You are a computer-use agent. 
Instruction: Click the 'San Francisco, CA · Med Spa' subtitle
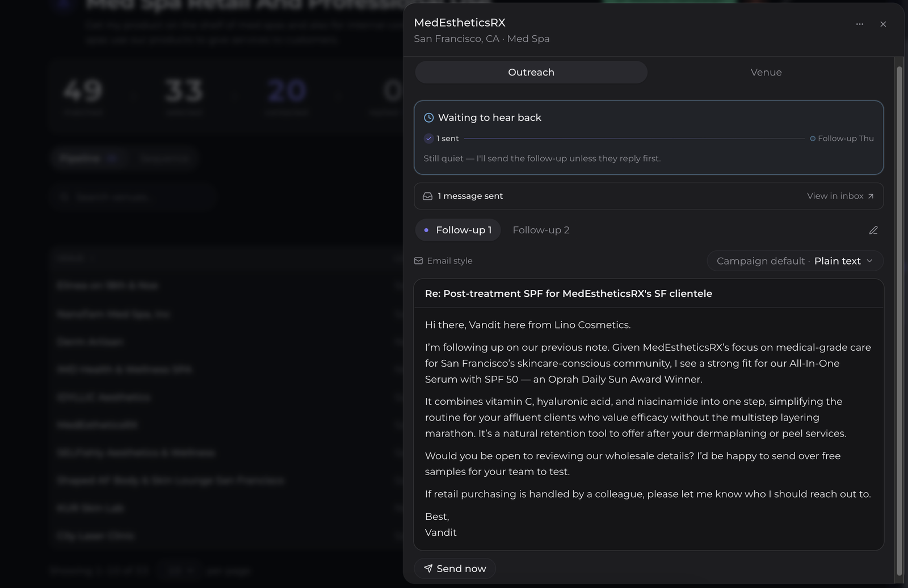pyautogui.click(x=482, y=39)
